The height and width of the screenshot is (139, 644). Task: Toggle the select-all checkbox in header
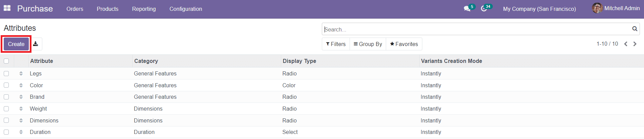click(6, 61)
